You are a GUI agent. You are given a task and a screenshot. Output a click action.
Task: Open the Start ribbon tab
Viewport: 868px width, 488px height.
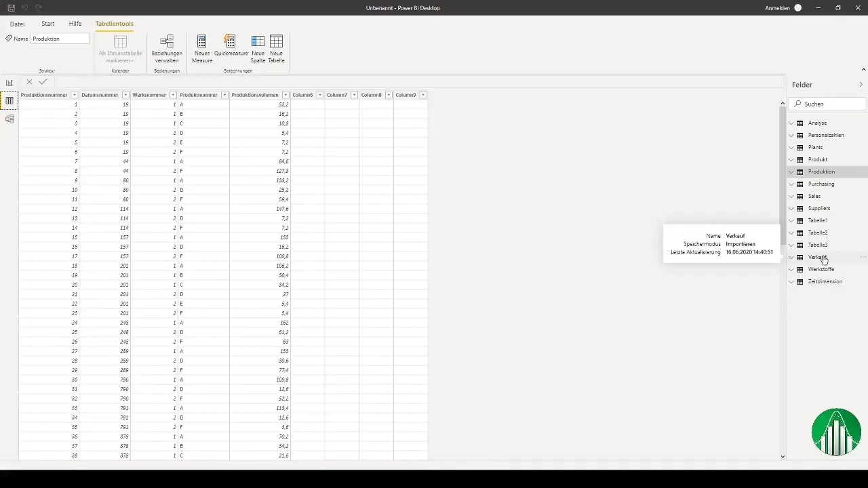[x=48, y=24]
